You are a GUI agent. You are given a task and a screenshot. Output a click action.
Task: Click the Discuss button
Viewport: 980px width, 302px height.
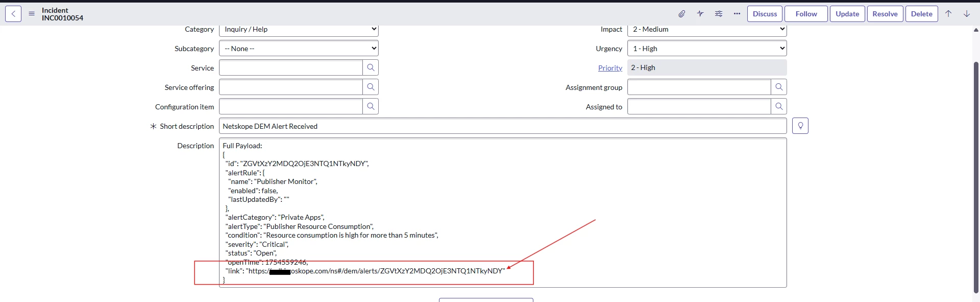coord(765,14)
